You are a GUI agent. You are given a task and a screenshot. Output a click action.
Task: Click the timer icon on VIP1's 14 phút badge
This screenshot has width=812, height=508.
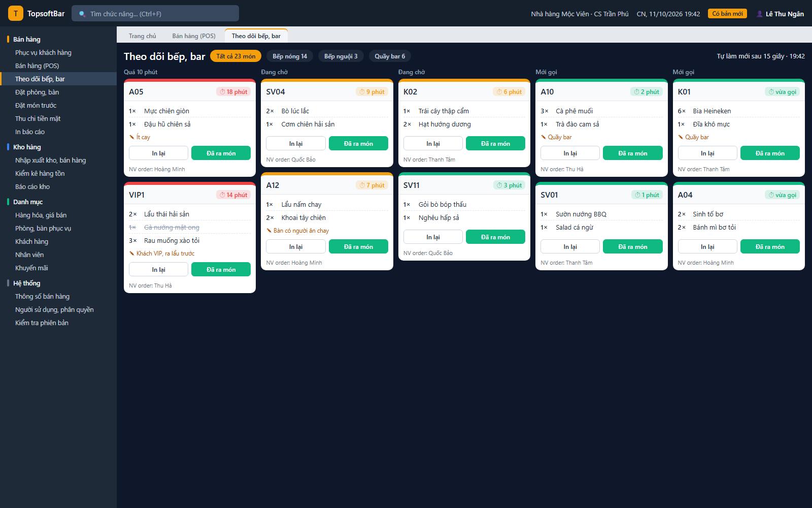[222, 195]
